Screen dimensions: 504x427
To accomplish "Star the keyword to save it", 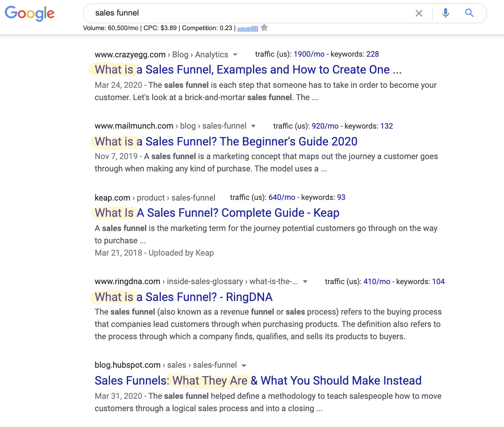I will (264, 28).
